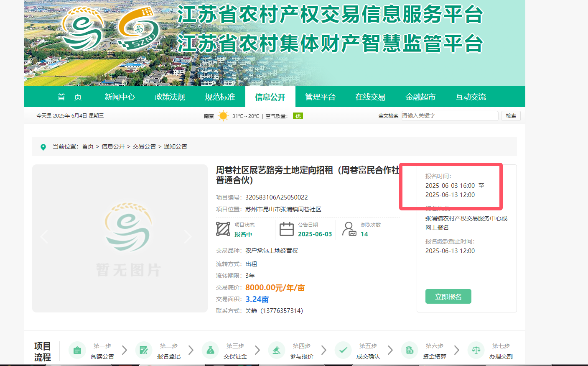The image size is (588, 366).
Task: Go to 在线交易 in the navigation bar
Action: 370,97
